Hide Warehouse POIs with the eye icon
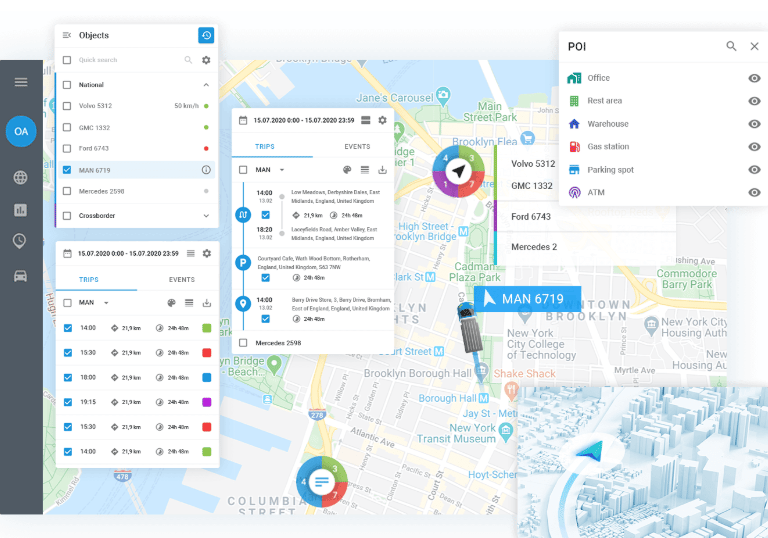This screenshot has width=768, height=538. pos(754,124)
